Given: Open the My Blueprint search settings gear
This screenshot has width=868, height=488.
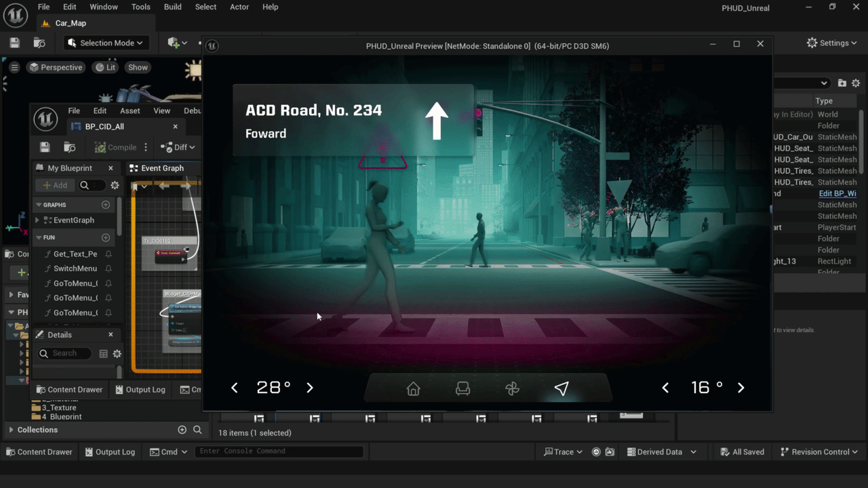Looking at the screenshot, I should (114, 184).
